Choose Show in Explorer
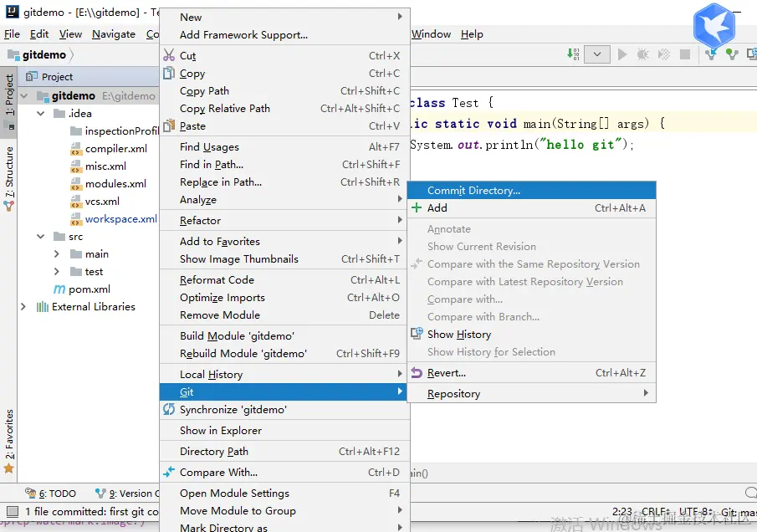 [285, 430]
